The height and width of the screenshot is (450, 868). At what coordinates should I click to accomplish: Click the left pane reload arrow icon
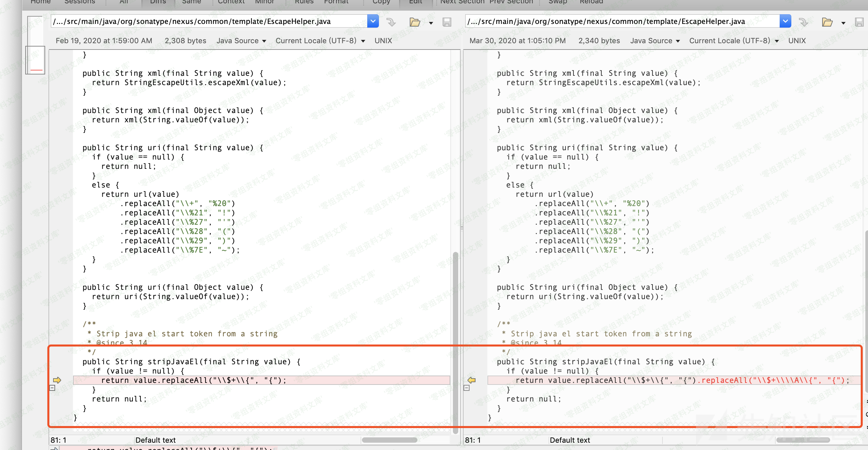(391, 22)
